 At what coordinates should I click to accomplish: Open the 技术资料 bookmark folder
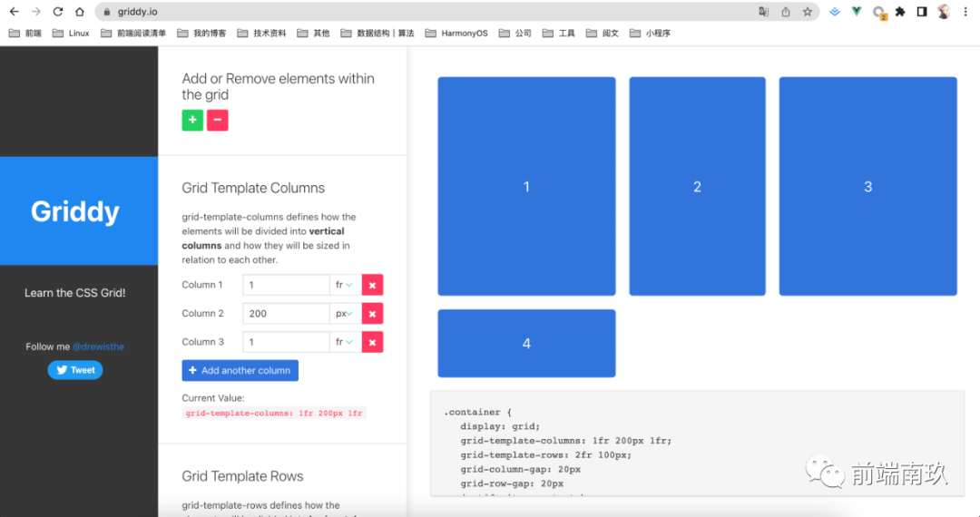(x=262, y=33)
